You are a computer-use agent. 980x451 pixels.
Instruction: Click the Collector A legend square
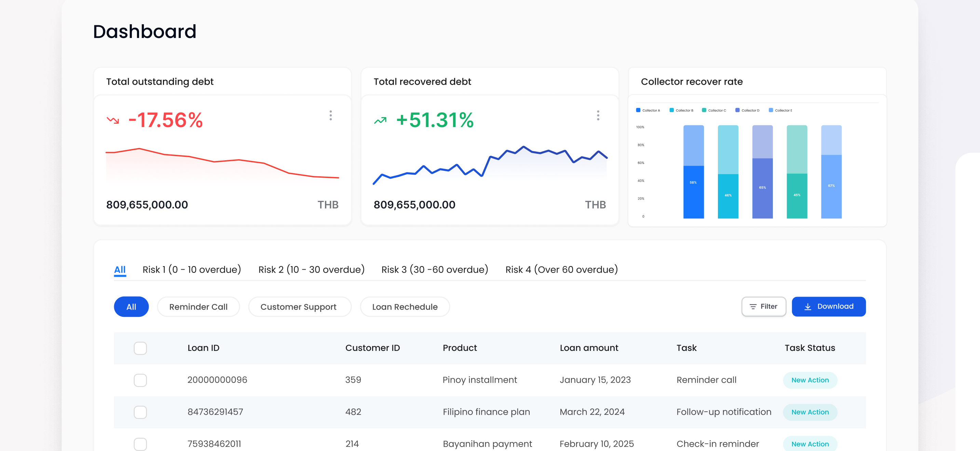(638, 110)
